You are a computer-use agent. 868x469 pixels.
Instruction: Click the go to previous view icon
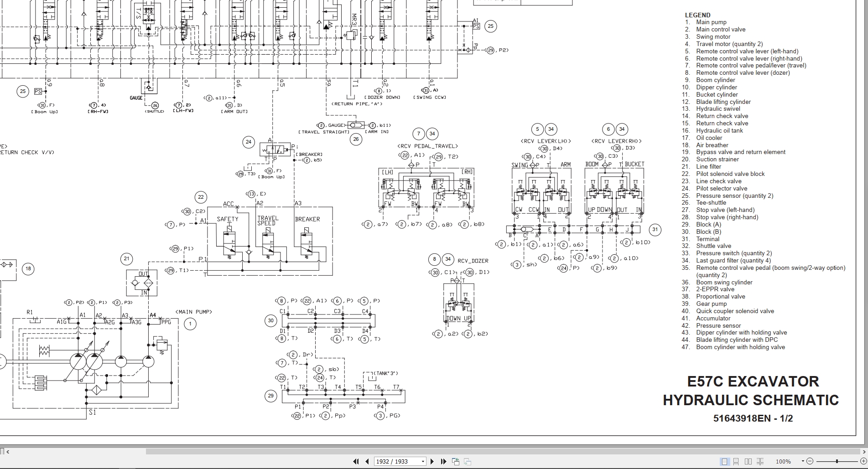pos(455,462)
